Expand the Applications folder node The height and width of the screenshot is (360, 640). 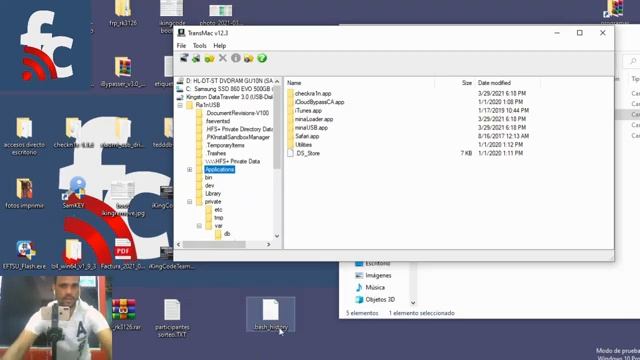click(x=190, y=169)
